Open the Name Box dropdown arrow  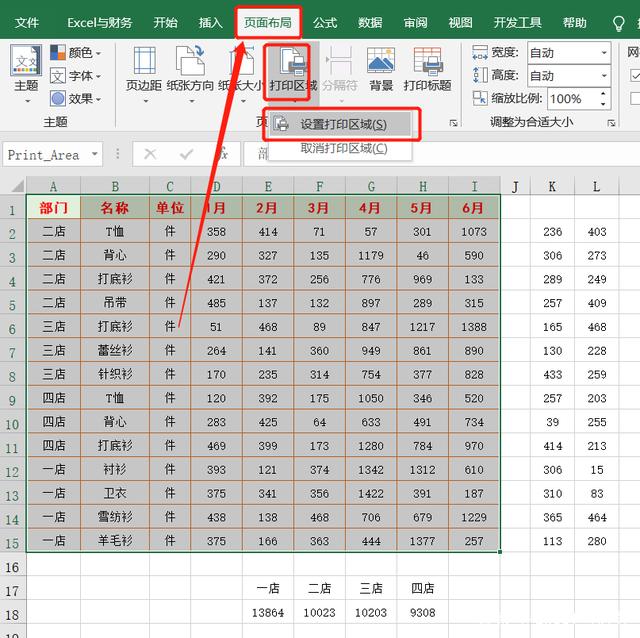94,154
